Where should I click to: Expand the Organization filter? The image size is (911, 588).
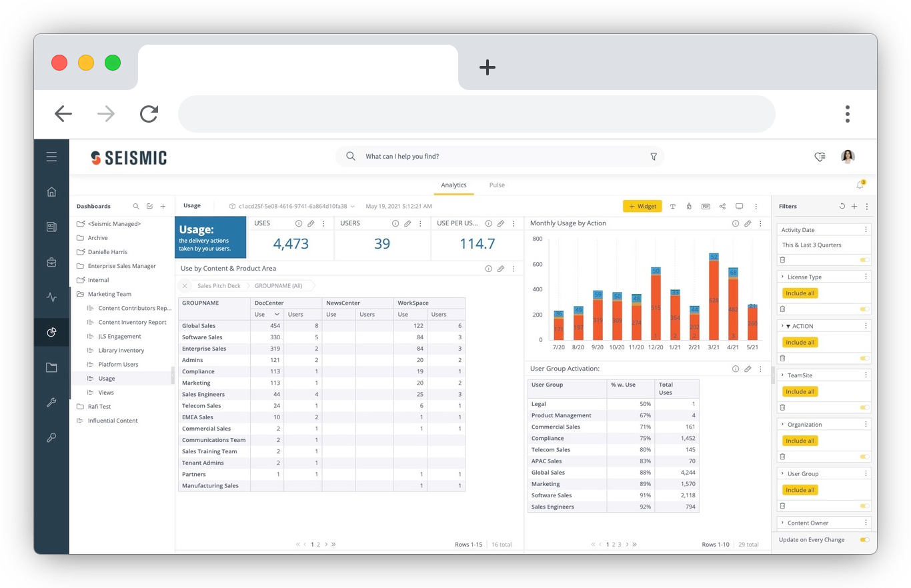[x=782, y=425]
